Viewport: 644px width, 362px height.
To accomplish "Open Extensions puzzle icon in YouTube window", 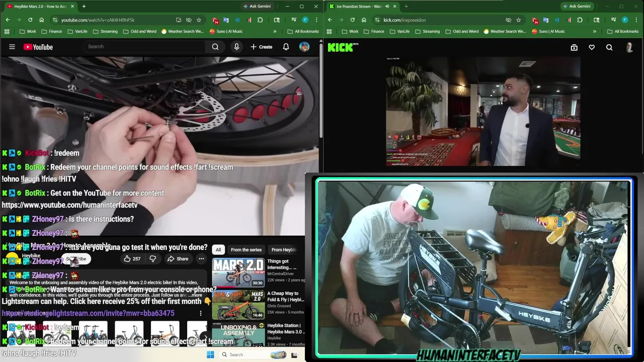I will pos(260,20).
